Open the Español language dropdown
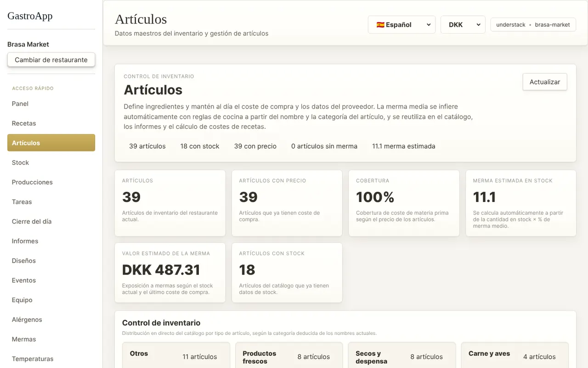 click(401, 25)
